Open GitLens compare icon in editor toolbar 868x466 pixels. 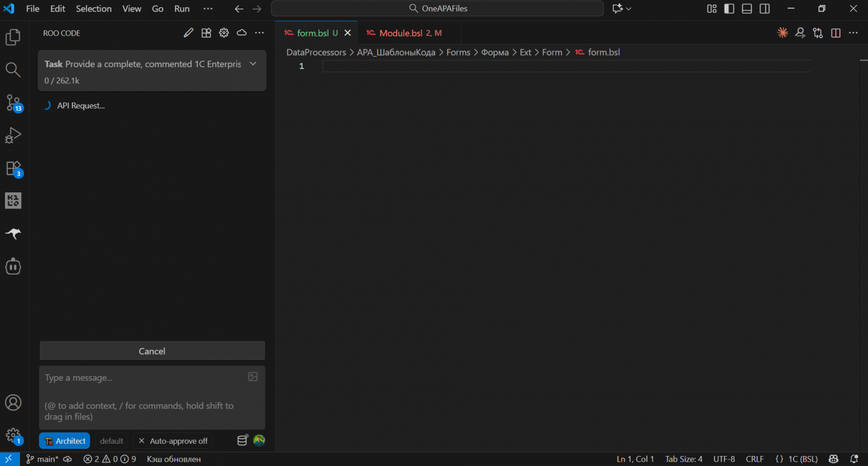click(818, 32)
